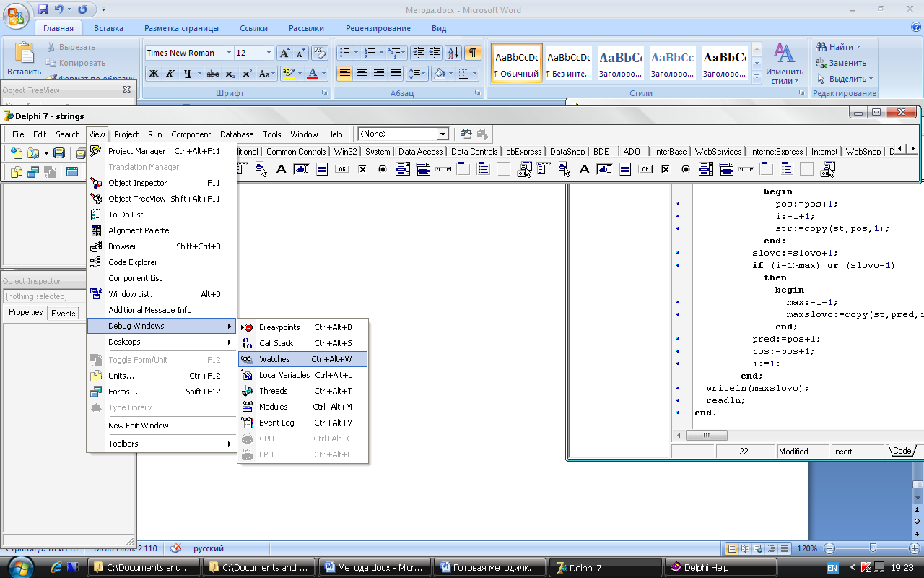
Task: Click the Word Paste (Вставить) button
Action: [24, 59]
